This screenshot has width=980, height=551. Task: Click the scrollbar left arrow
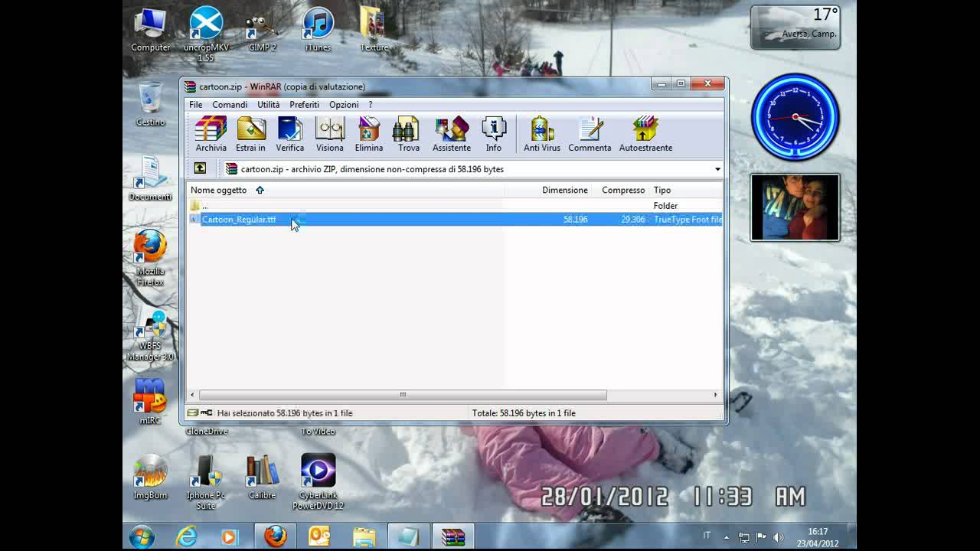[x=193, y=395]
